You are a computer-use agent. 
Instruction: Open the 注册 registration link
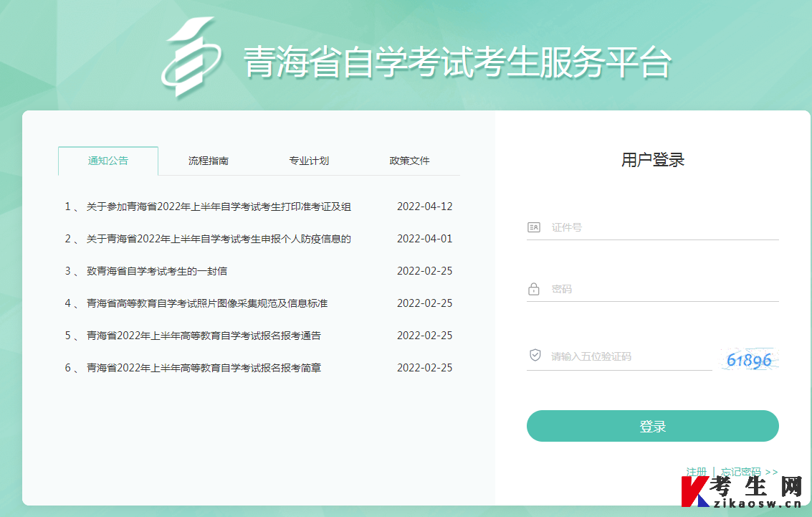697,472
